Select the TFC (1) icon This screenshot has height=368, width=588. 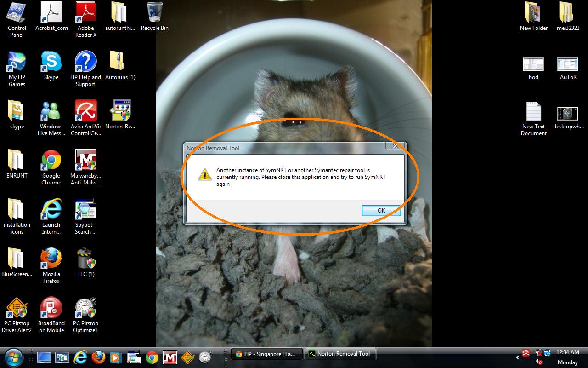click(x=86, y=262)
